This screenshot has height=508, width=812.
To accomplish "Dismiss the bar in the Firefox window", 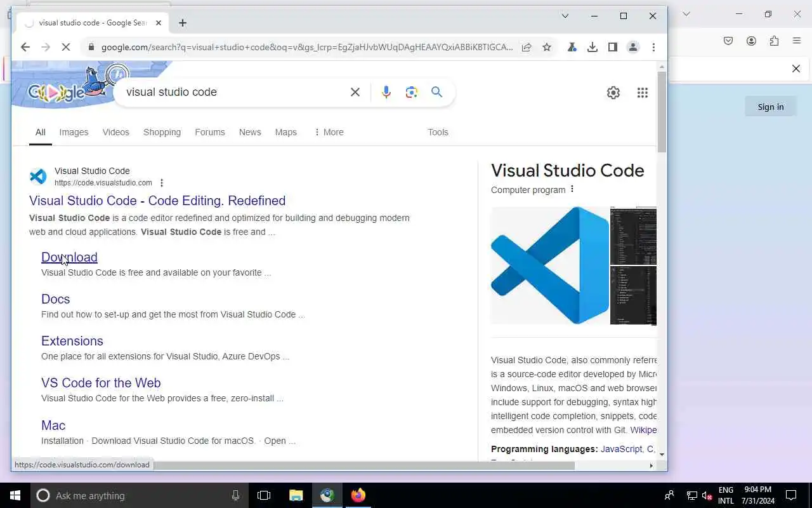I will (x=796, y=69).
